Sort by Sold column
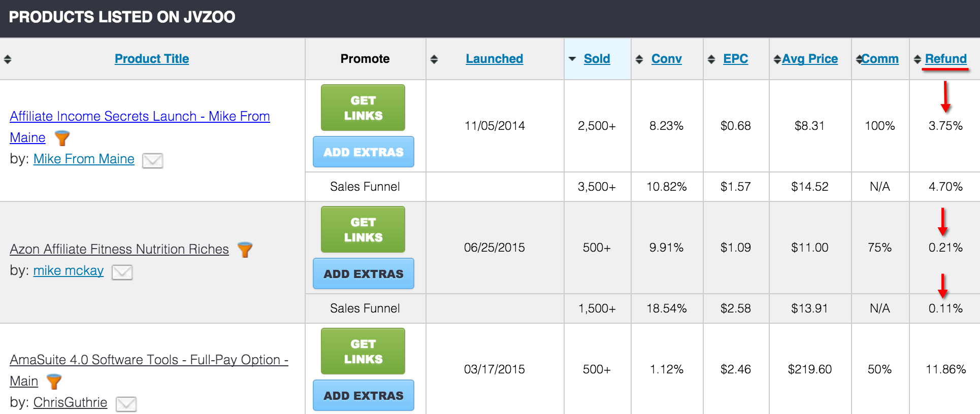Image resolution: width=980 pixels, height=414 pixels. click(597, 59)
